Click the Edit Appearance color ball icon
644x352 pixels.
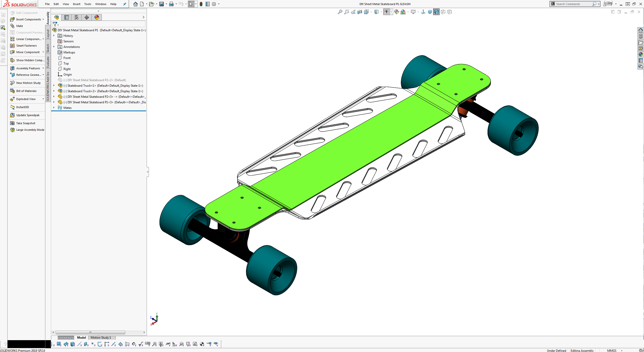click(x=397, y=12)
